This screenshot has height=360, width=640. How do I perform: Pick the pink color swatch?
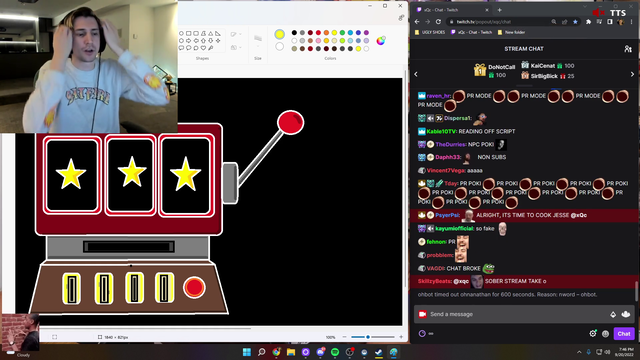click(318, 41)
